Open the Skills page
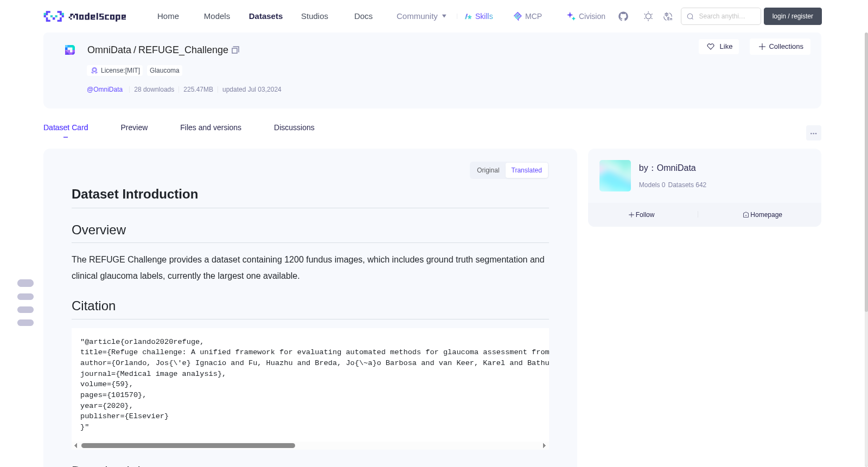 point(479,16)
